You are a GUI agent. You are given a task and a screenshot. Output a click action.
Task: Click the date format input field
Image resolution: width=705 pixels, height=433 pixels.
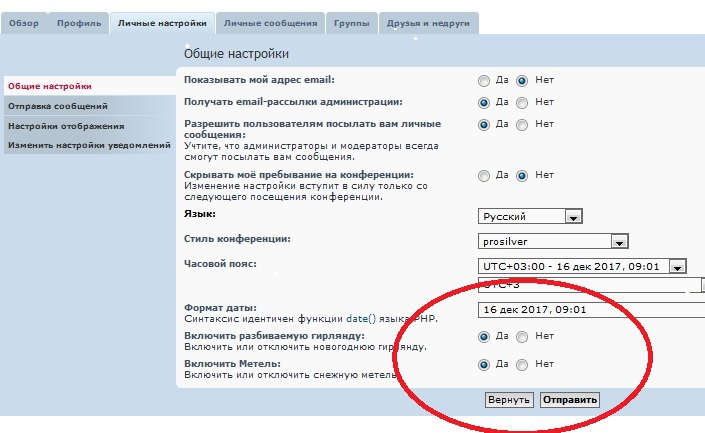coord(590,310)
